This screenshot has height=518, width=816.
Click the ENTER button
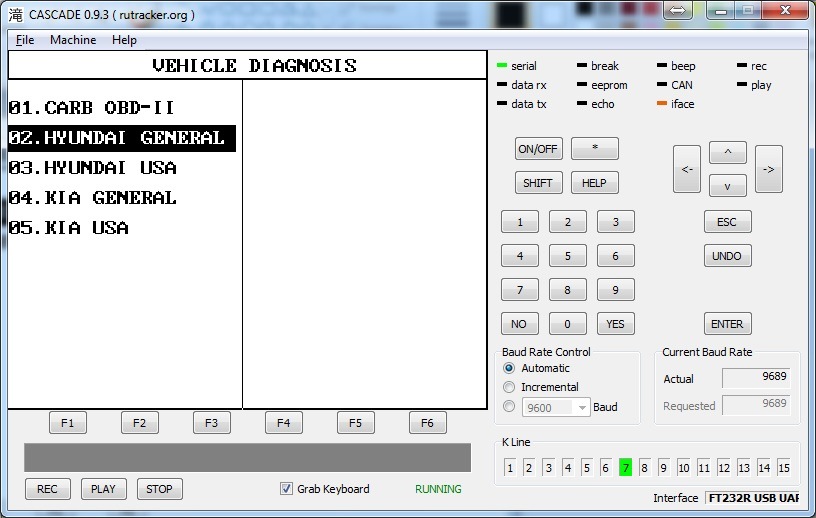(728, 324)
